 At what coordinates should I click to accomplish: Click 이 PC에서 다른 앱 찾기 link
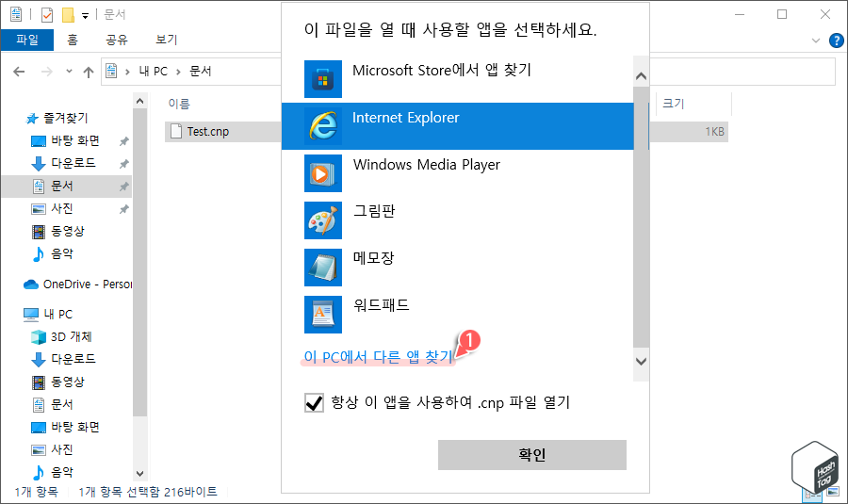(x=378, y=357)
